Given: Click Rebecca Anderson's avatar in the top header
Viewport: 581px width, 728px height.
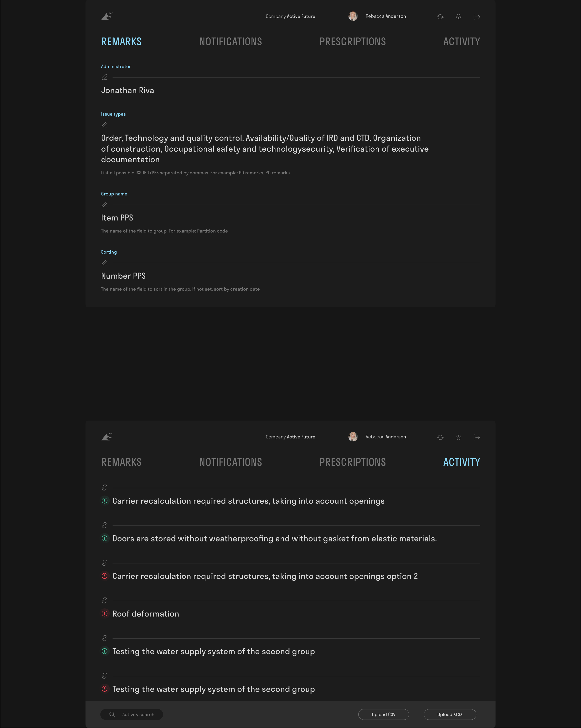Looking at the screenshot, I should pyautogui.click(x=353, y=16).
